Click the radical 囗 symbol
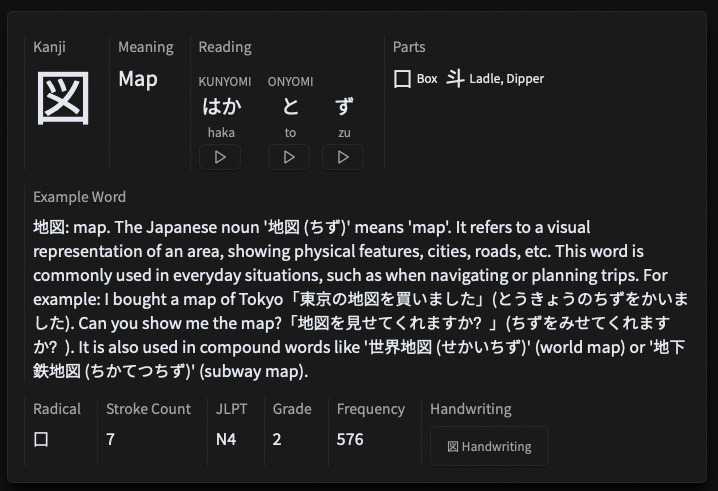This screenshot has width=718, height=491. pos(41,439)
